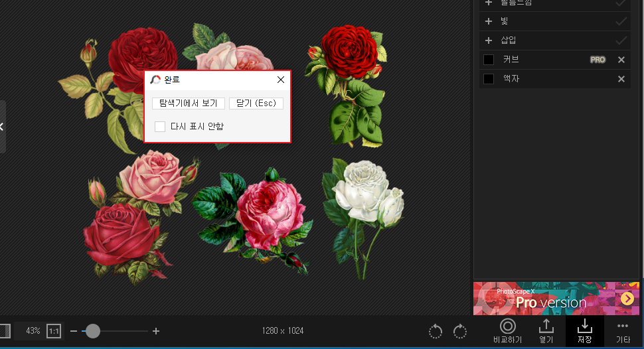Toggle the 액자 adjustment checkbox

(489, 78)
